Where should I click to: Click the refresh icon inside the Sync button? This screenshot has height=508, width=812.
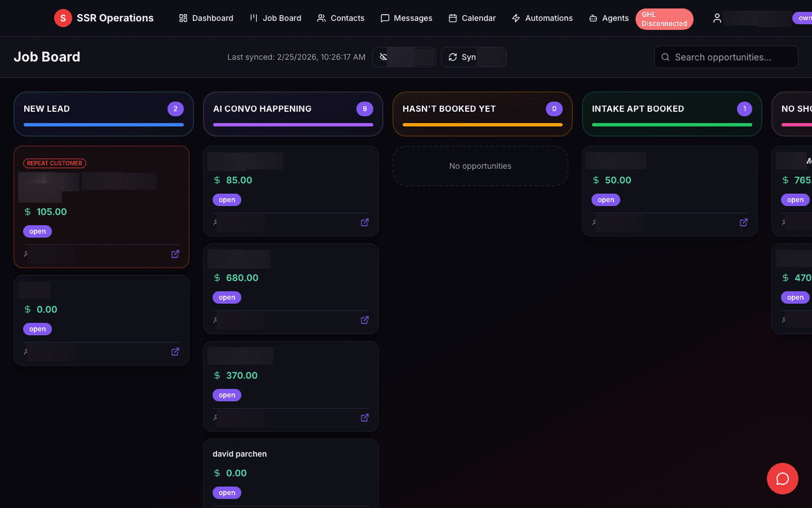coord(453,57)
